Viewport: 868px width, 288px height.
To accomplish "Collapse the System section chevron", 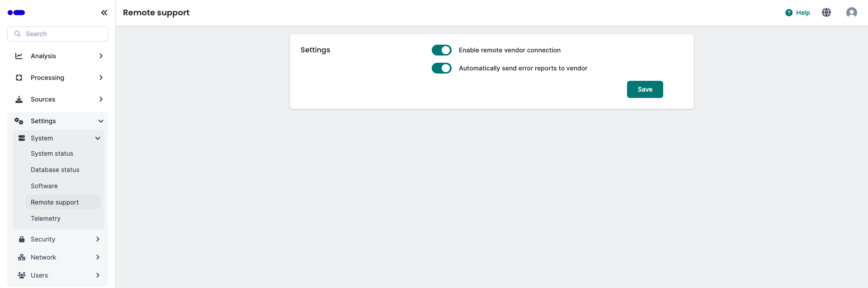I will click(98, 138).
